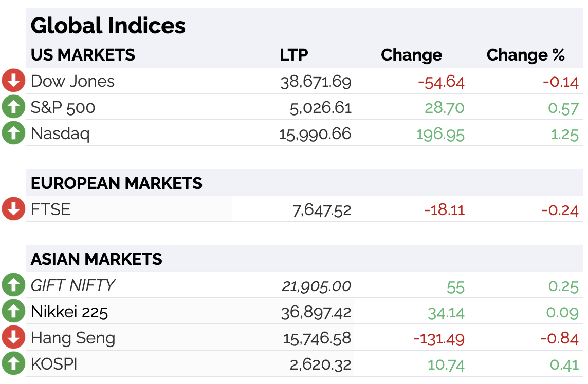This screenshot has height=384, width=588.
Task: Click the red down arrow beside Dow Jones
Action: pyautogui.click(x=13, y=80)
